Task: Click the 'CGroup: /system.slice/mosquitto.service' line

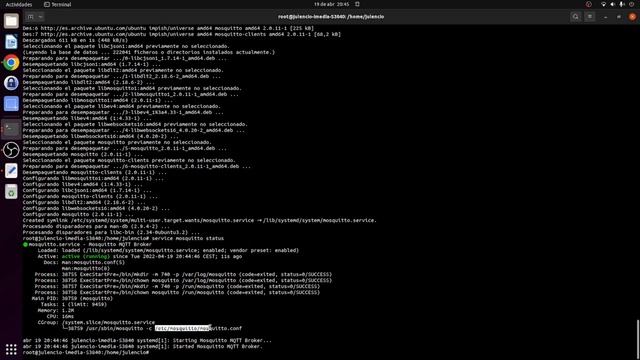Action: click(x=96, y=322)
